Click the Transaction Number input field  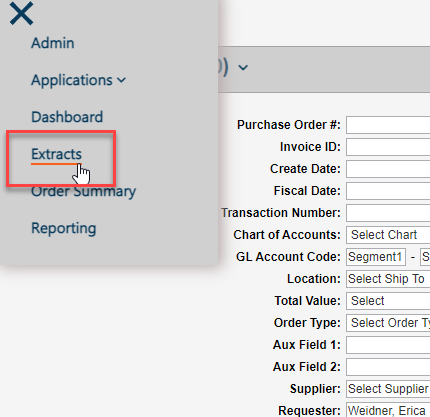tap(388, 213)
